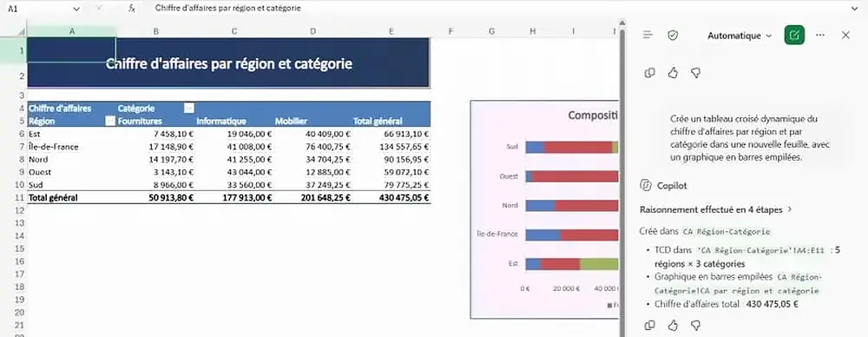Click the range link 'CA Région-Catégorie'!A4:E11
The height and width of the screenshot is (337, 868).
point(762,250)
